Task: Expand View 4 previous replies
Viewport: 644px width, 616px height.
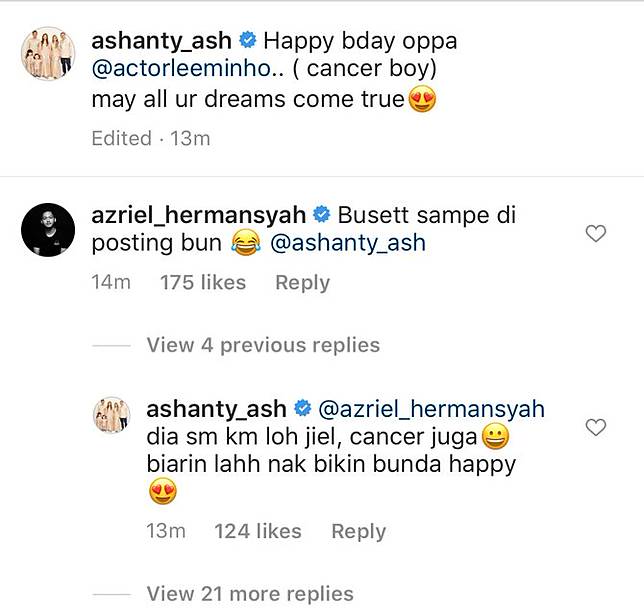Action: pos(263,345)
